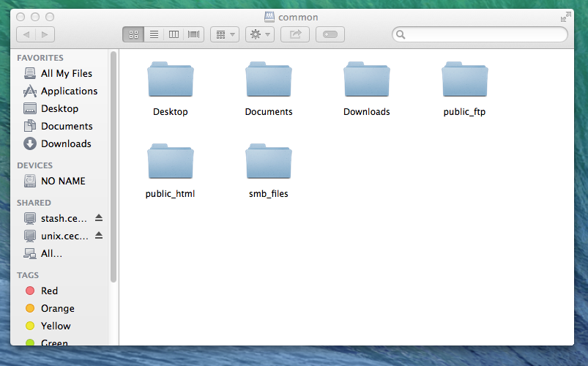Select the Yellow tag
Viewport: 588px width, 366px height.
60,326
